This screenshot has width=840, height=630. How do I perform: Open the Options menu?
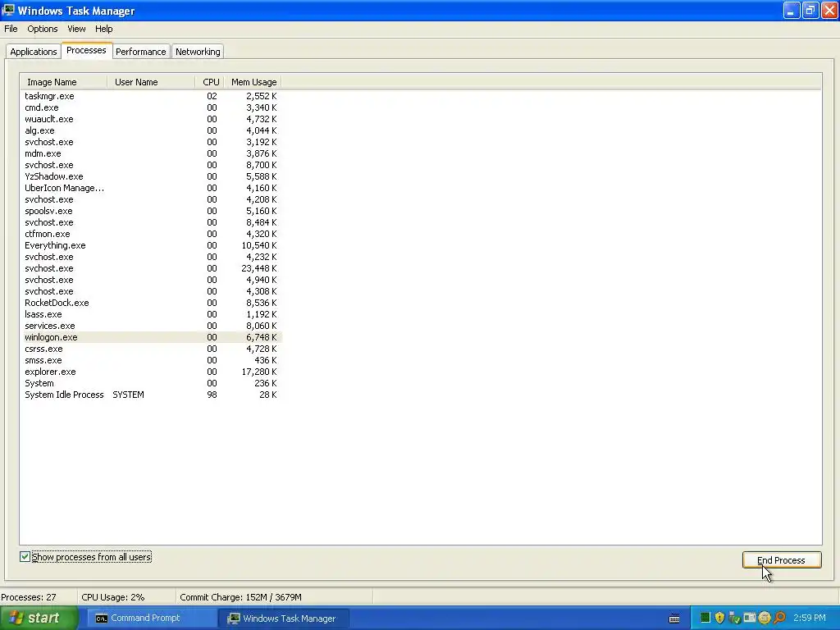pyautogui.click(x=43, y=29)
